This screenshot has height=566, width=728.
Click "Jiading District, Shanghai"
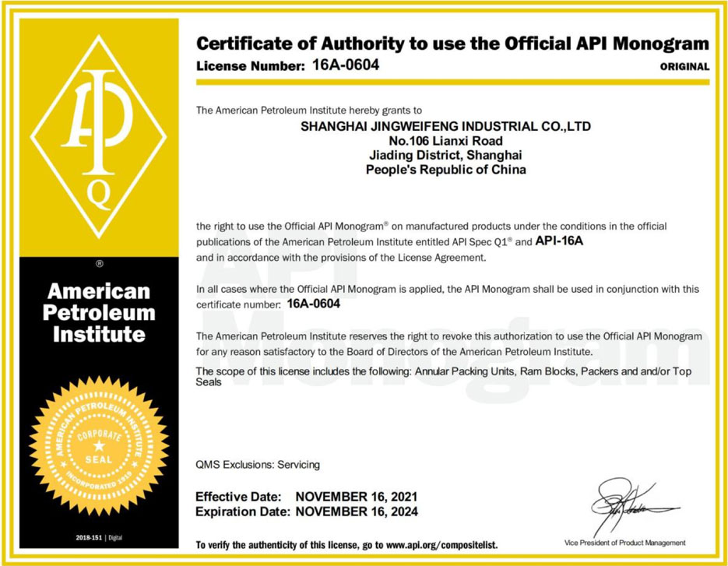pyautogui.click(x=445, y=155)
